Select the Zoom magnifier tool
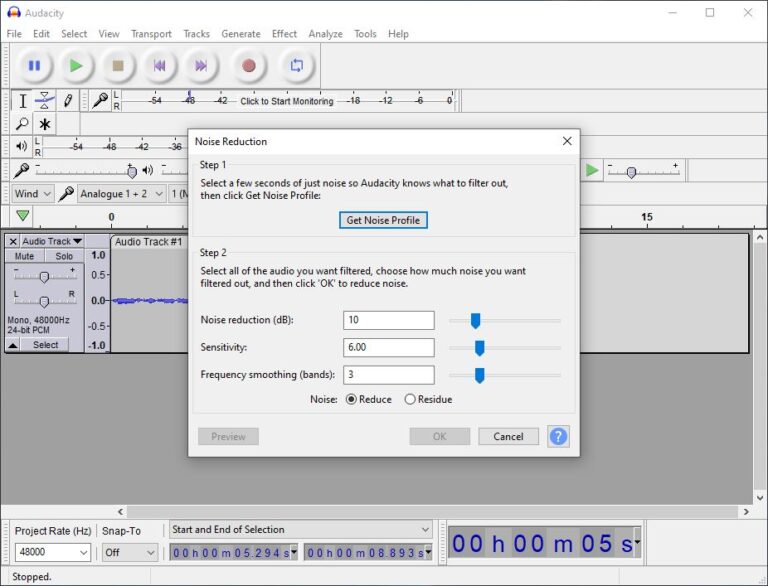 22,124
